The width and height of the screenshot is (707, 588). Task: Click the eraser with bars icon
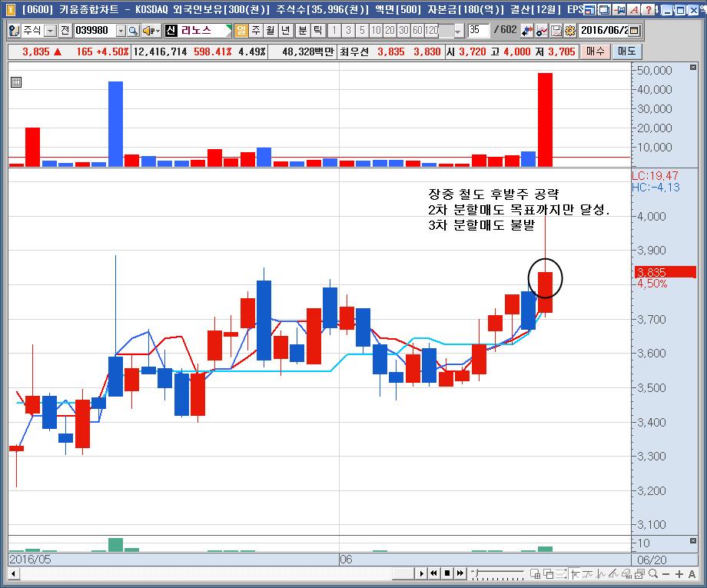pos(627,573)
